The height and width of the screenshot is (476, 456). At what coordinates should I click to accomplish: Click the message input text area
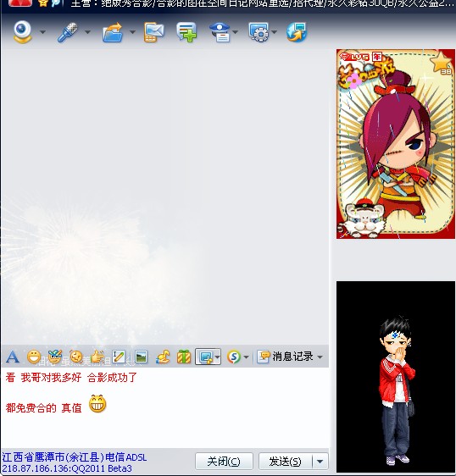click(x=165, y=407)
